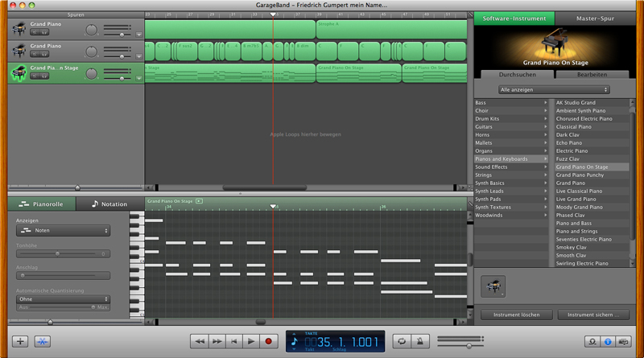Open the Media Browser button

[623, 341]
